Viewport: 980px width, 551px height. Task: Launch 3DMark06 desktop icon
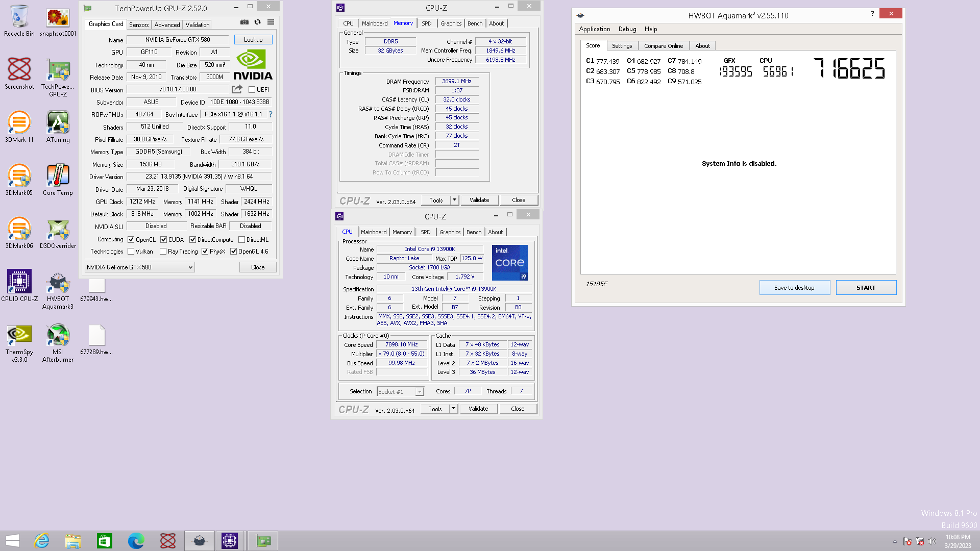coord(19,233)
